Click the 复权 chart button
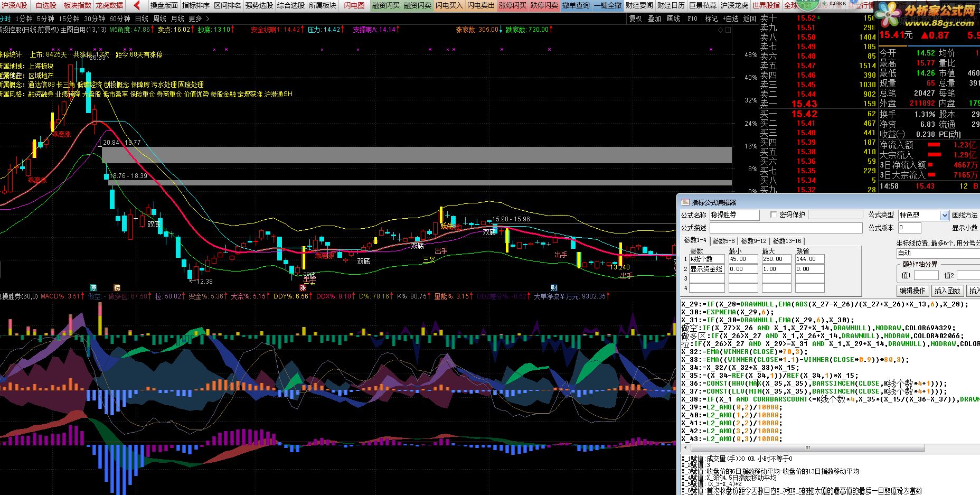This screenshot has width=980, height=495. click(x=636, y=18)
